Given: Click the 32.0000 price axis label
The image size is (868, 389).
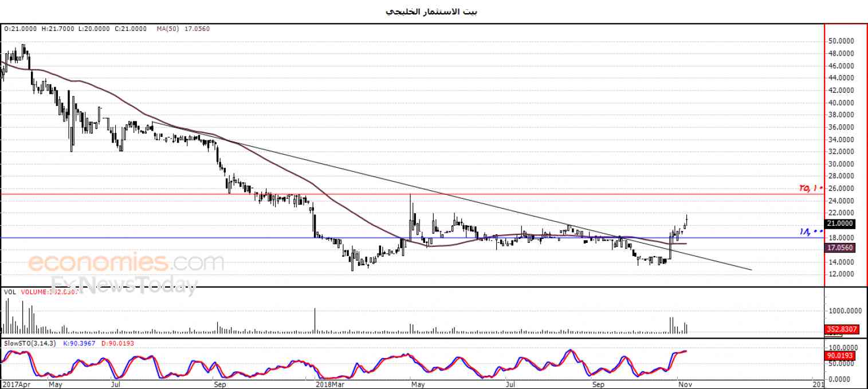Looking at the screenshot, I should pos(840,152).
